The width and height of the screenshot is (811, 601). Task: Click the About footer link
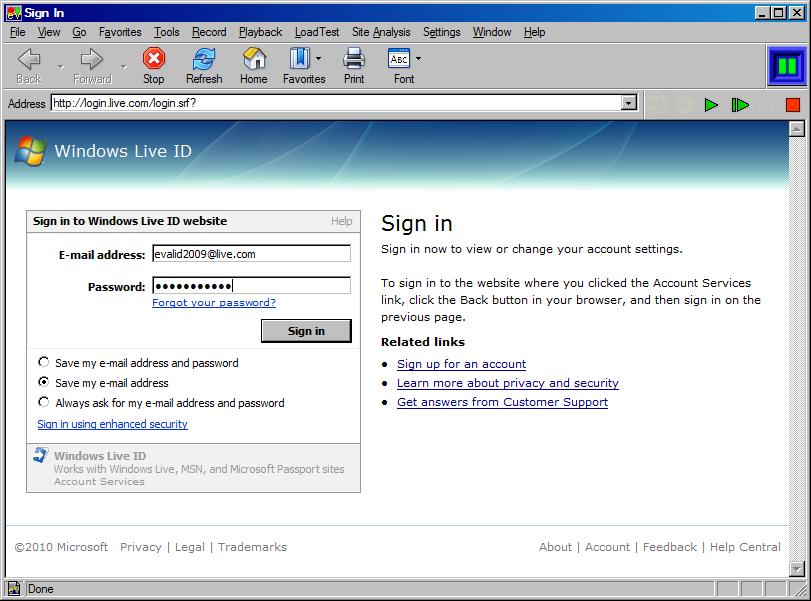click(555, 547)
